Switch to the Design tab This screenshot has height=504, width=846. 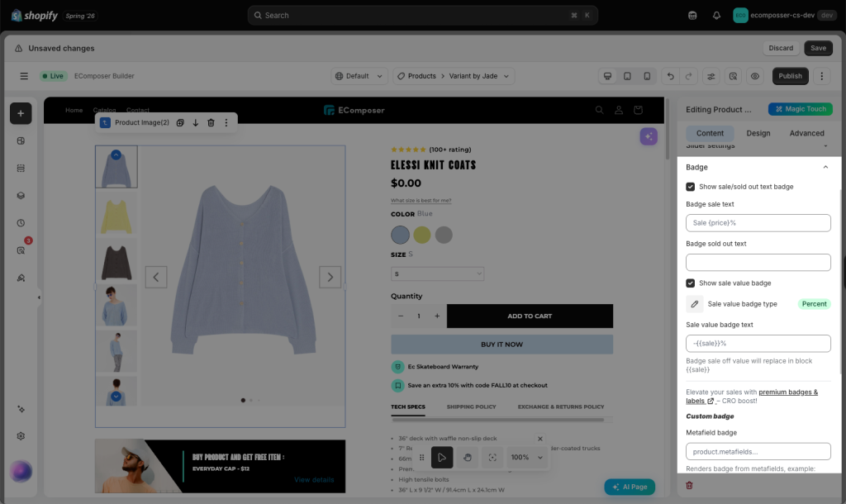[x=758, y=133]
